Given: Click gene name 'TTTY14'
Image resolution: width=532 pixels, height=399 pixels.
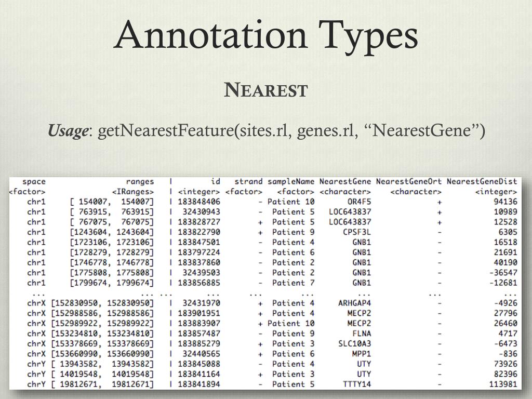Looking at the screenshot, I should click(357, 385).
